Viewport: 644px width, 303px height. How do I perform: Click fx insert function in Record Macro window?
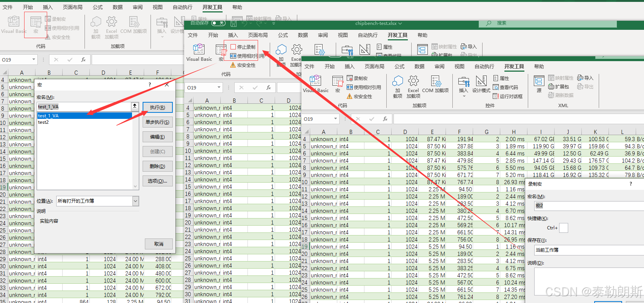[x=385, y=119]
